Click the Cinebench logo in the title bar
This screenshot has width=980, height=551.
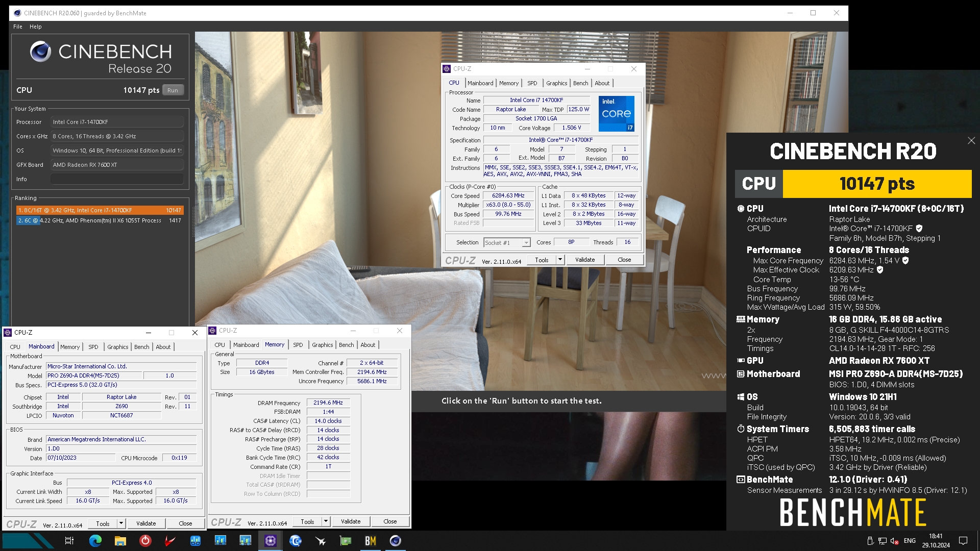[x=17, y=13]
